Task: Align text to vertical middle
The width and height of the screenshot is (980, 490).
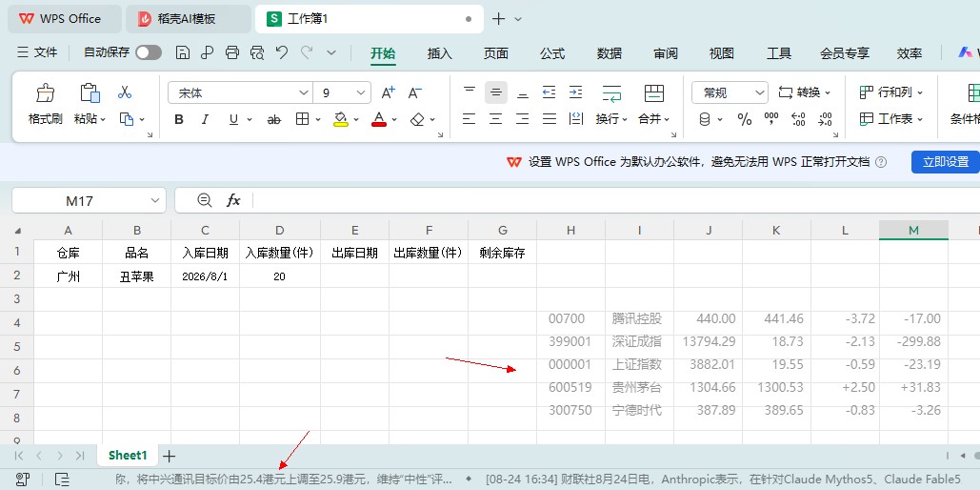Action: (496, 92)
